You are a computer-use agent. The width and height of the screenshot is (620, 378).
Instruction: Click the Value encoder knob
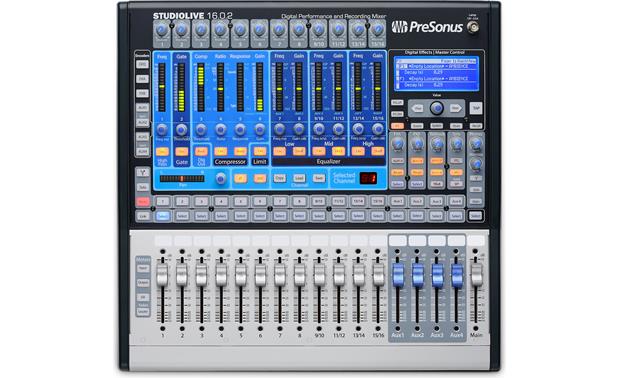coord(437,108)
